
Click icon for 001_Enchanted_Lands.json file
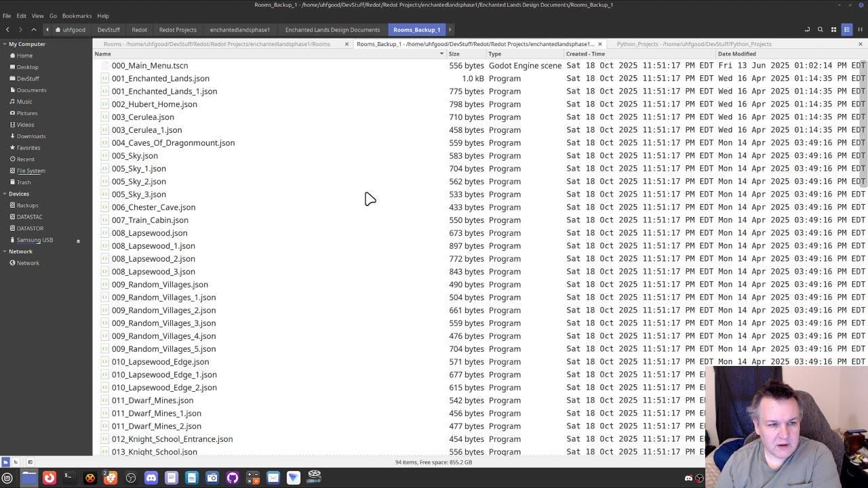104,79
